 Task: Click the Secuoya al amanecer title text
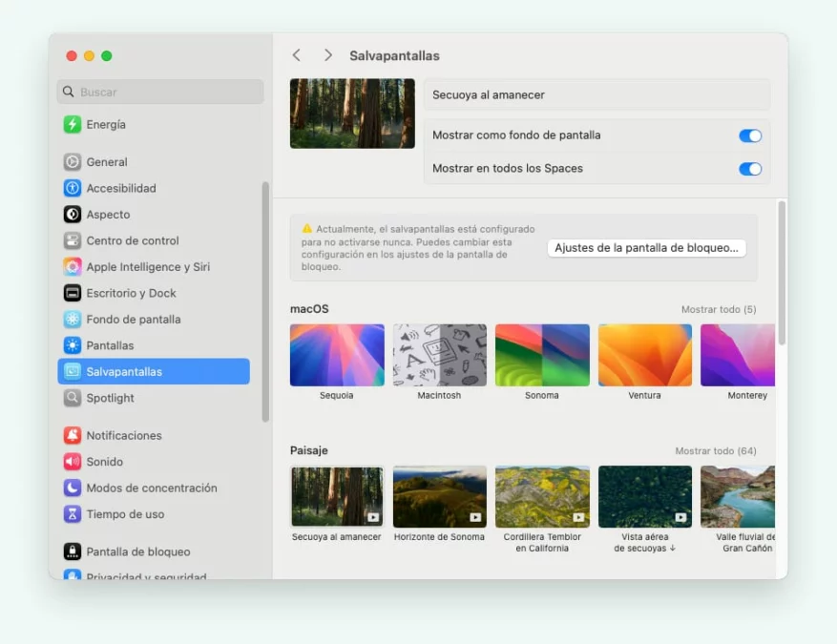point(489,95)
